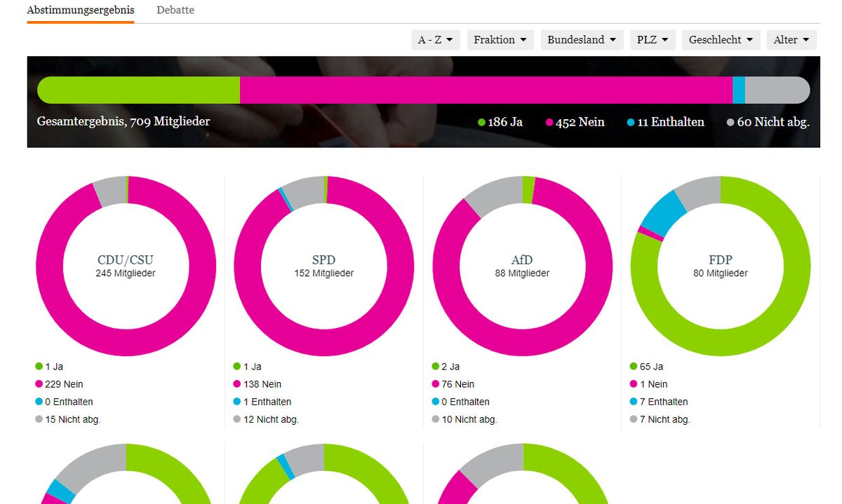
Task: Click SPD 1 Enthalten legend row
Action: pos(263,402)
